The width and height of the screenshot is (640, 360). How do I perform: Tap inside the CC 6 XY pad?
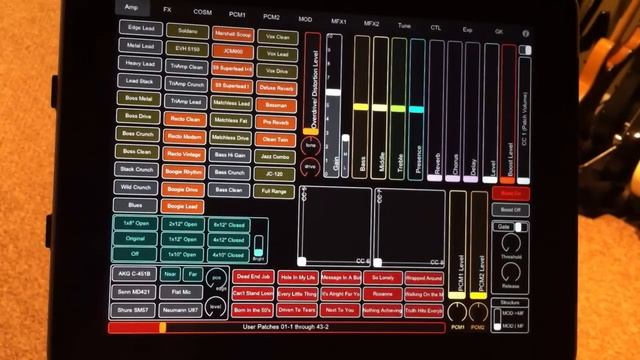click(335, 227)
